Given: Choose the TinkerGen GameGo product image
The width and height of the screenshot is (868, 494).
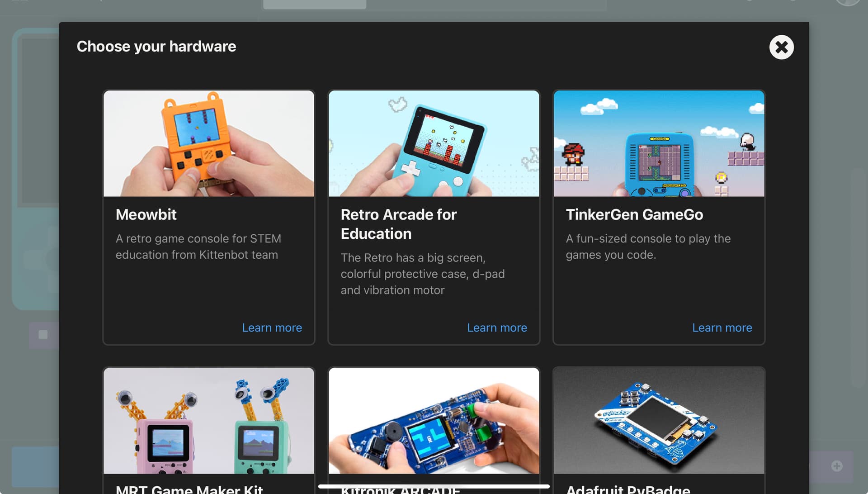Looking at the screenshot, I should coord(659,143).
